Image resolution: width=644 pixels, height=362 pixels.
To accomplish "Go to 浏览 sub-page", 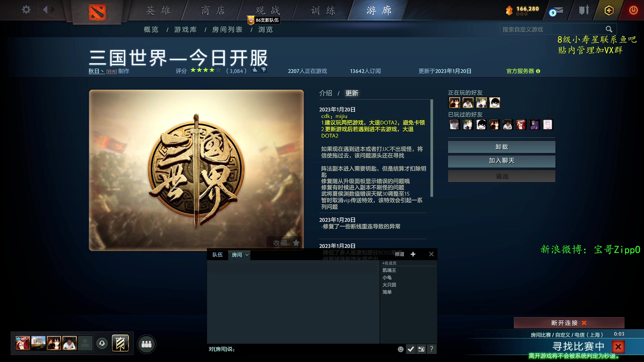I will (266, 30).
